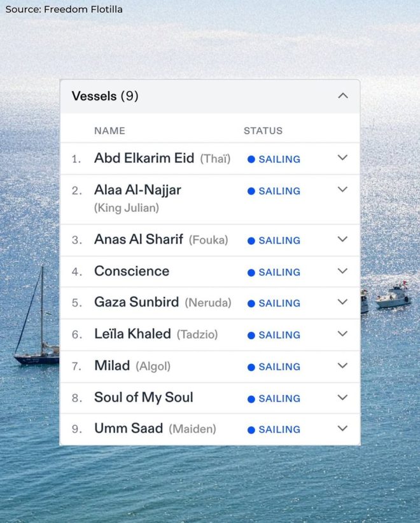Click SAILING status for Anas Al Sharif

279,241
